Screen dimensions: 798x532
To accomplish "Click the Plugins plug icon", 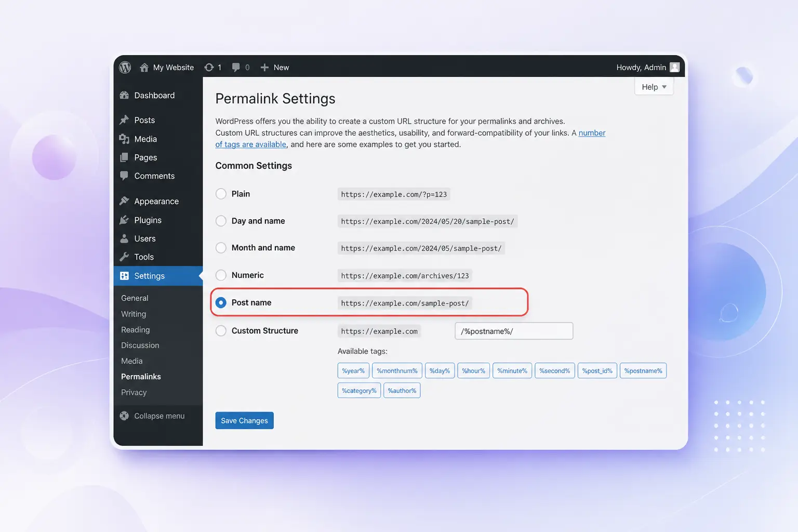I will point(124,220).
